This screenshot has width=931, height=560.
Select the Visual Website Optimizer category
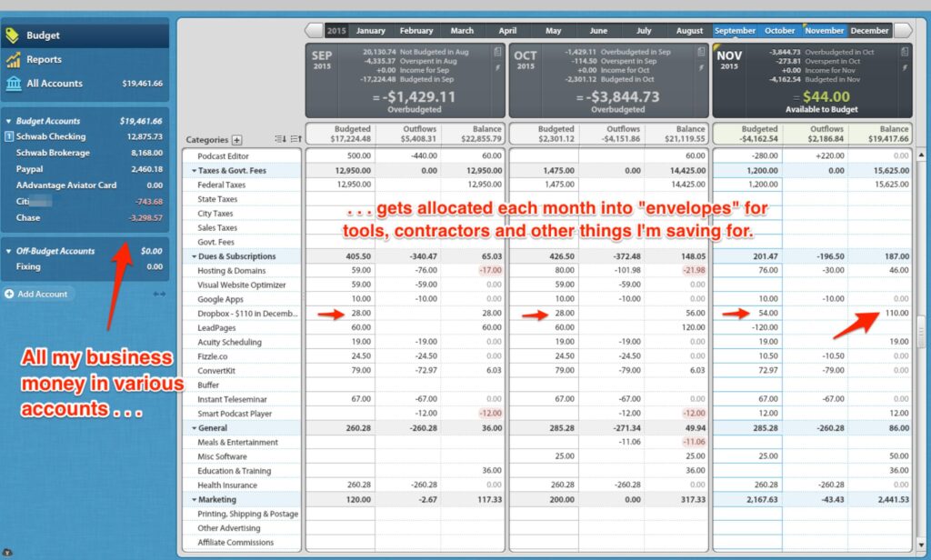coord(242,285)
